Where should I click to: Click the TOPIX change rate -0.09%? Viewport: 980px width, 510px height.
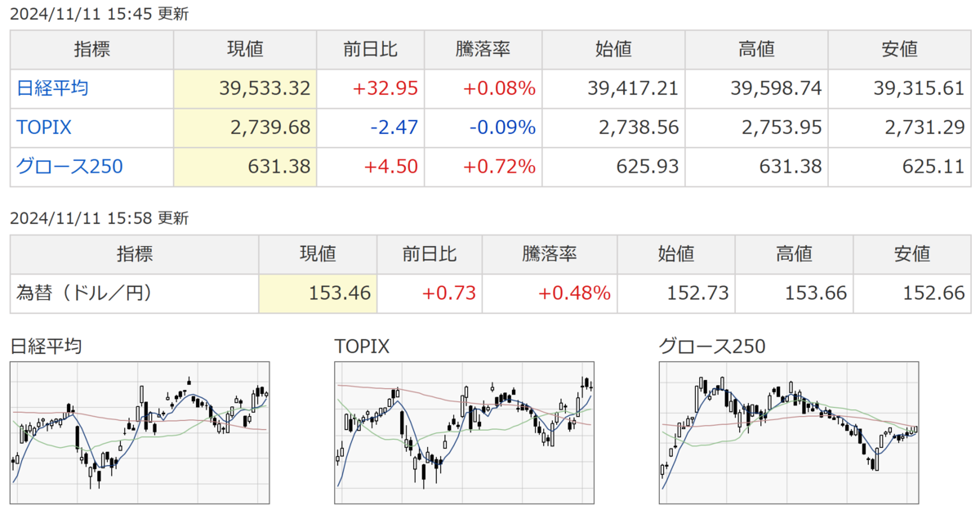[x=502, y=127]
